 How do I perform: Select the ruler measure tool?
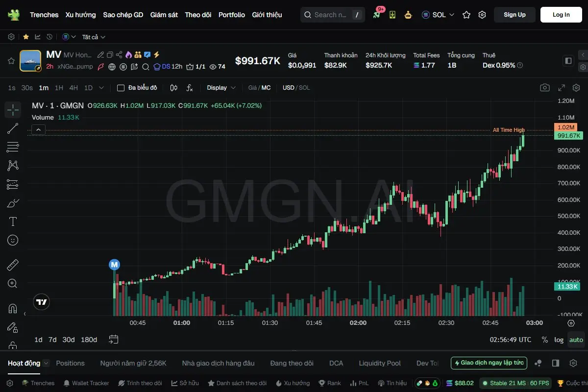(13, 265)
